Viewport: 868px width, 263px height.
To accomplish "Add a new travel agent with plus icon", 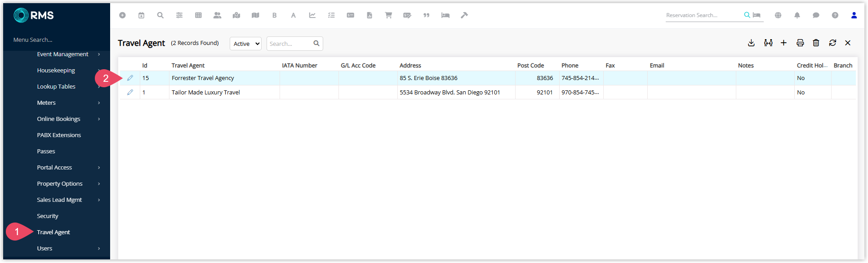I will coord(783,43).
